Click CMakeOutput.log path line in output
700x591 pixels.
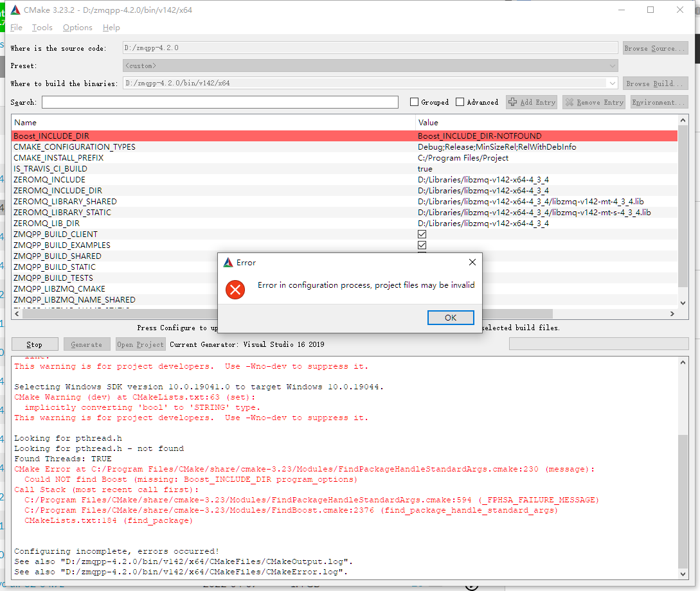pyautogui.click(x=183, y=561)
